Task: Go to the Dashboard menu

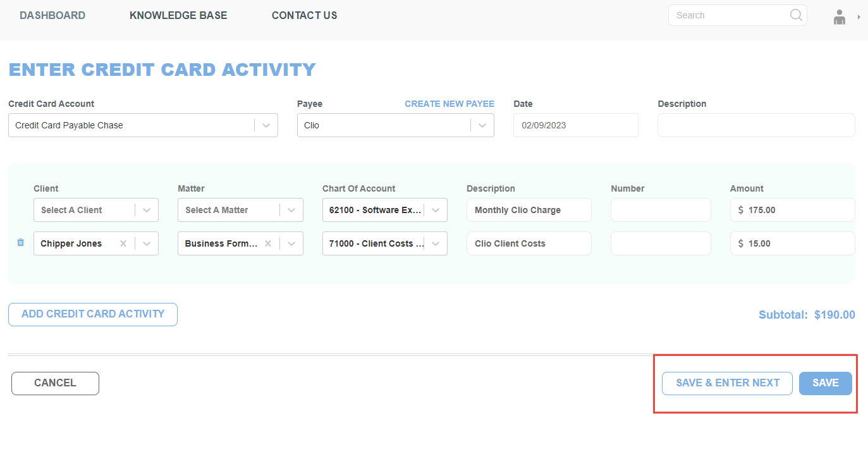Action: 52,15
